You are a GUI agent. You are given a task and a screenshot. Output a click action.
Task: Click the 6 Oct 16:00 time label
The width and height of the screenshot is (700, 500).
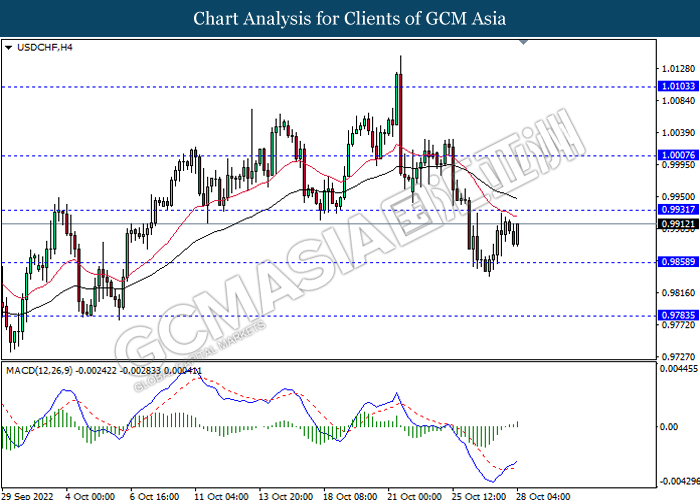coord(154,496)
